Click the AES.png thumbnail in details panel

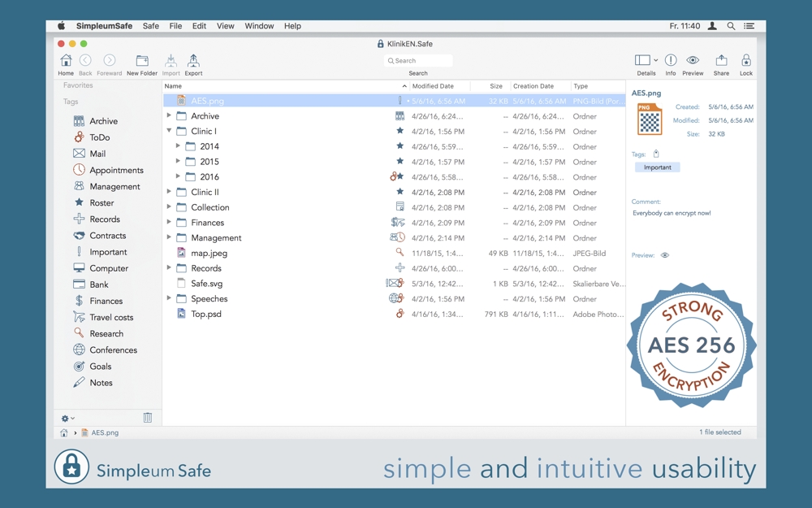tap(650, 119)
